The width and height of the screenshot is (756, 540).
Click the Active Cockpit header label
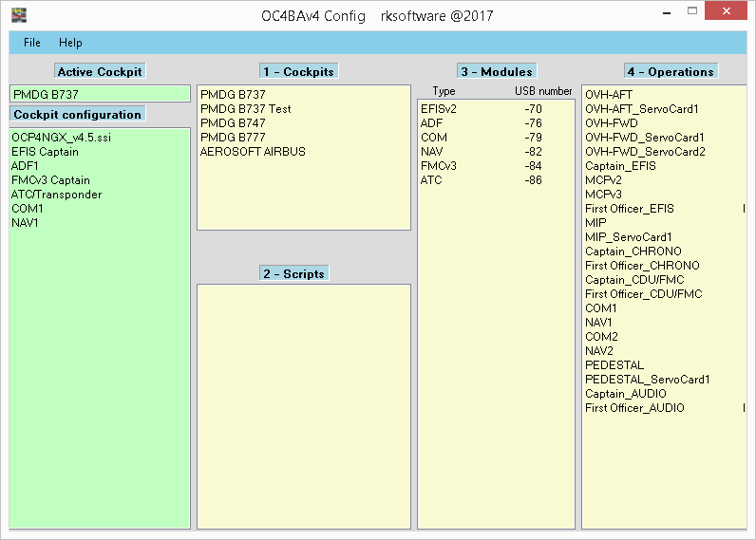click(100, 71)
